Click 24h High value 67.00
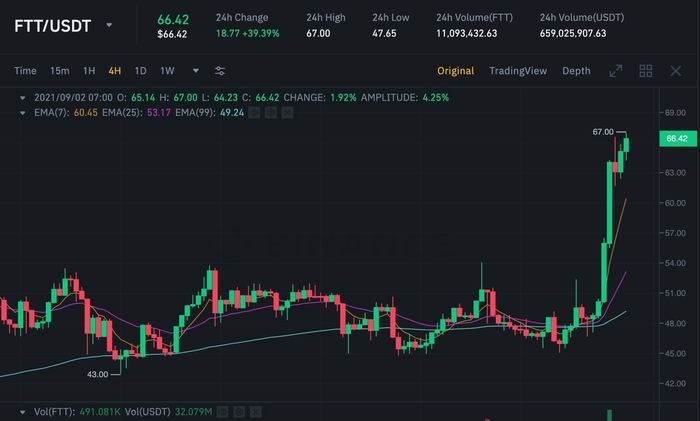The width and height of the screenshot is (700, 421). (318, 33)
